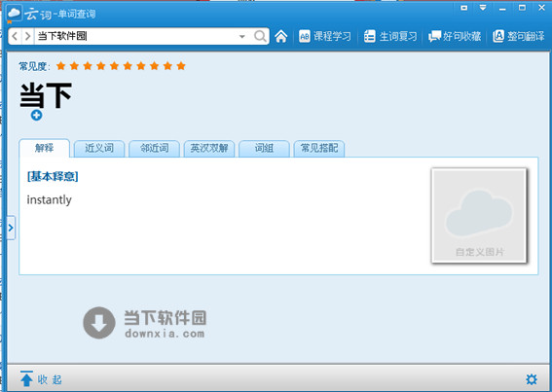The image size is (552, 392).
Task: Open 生词复习 vocabulary review
Action: 390,36
